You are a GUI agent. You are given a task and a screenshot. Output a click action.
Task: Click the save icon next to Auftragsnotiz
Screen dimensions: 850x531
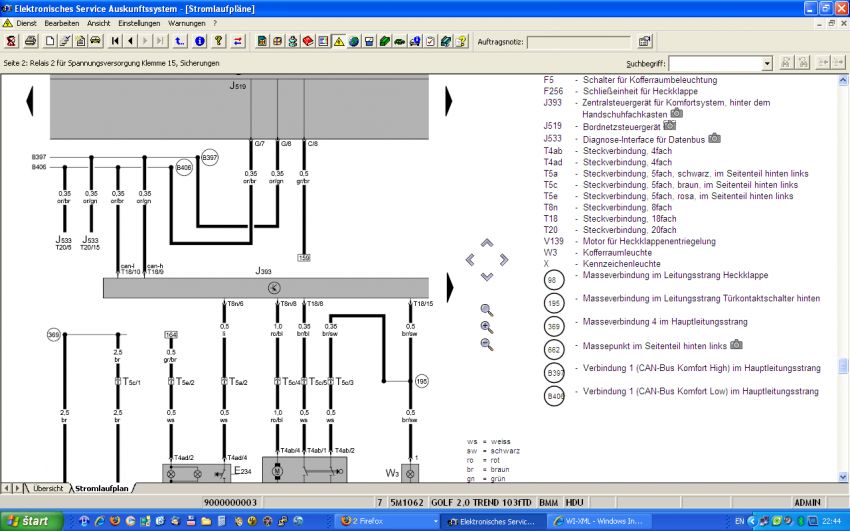coord(644,41)
